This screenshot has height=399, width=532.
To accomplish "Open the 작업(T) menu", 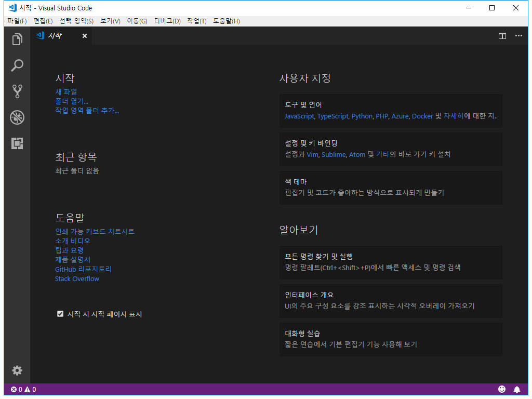I will tap(197, 21).
